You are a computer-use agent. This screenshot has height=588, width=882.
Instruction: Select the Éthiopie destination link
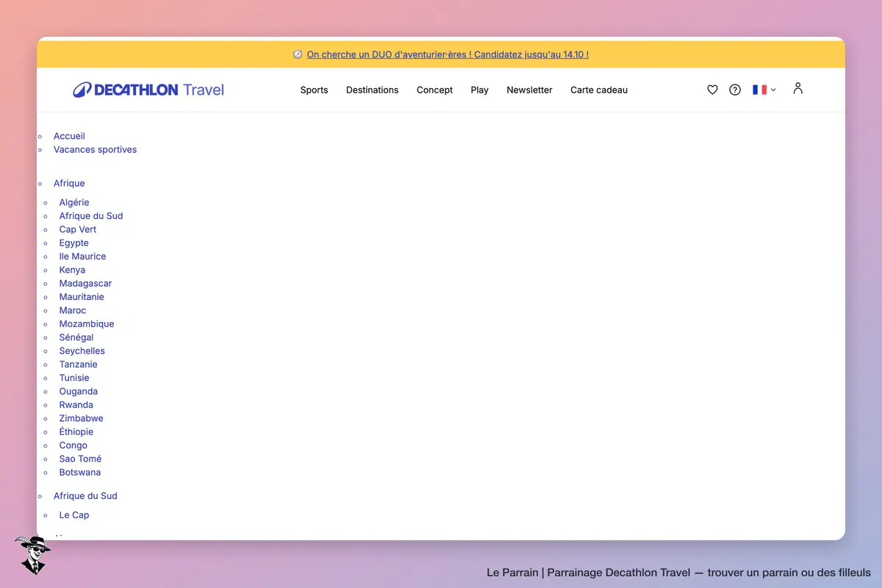point(76,431)
